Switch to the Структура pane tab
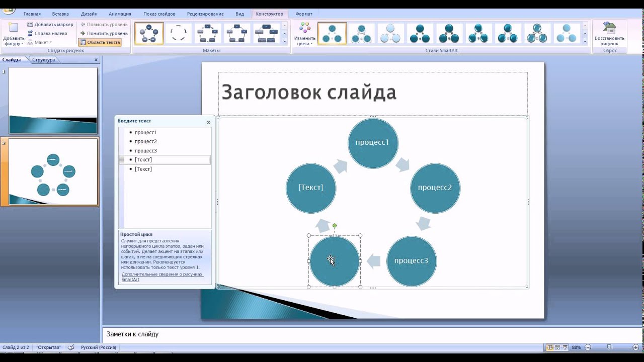The height and width of the screenshot is (362, 644). [44, 60]
